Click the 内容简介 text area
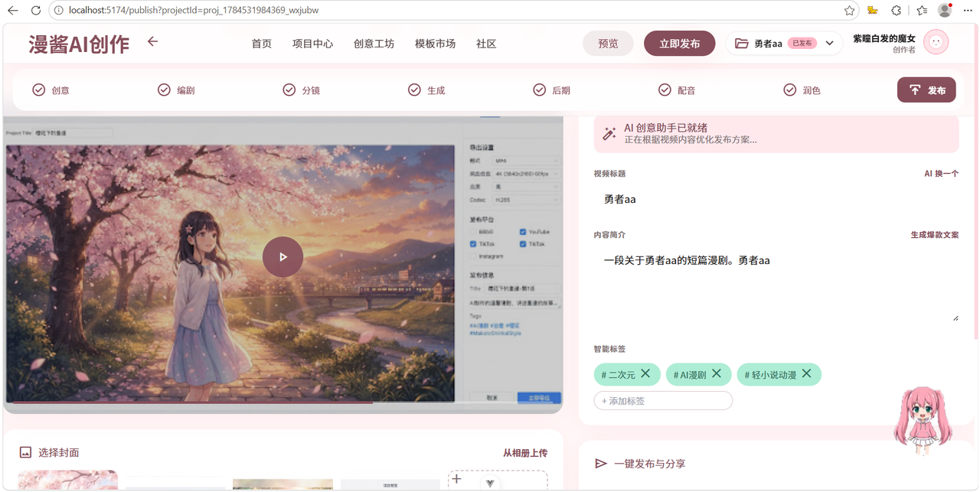Image resolution: width=980 pixels, height=492 pixels. tap(776, 285)
